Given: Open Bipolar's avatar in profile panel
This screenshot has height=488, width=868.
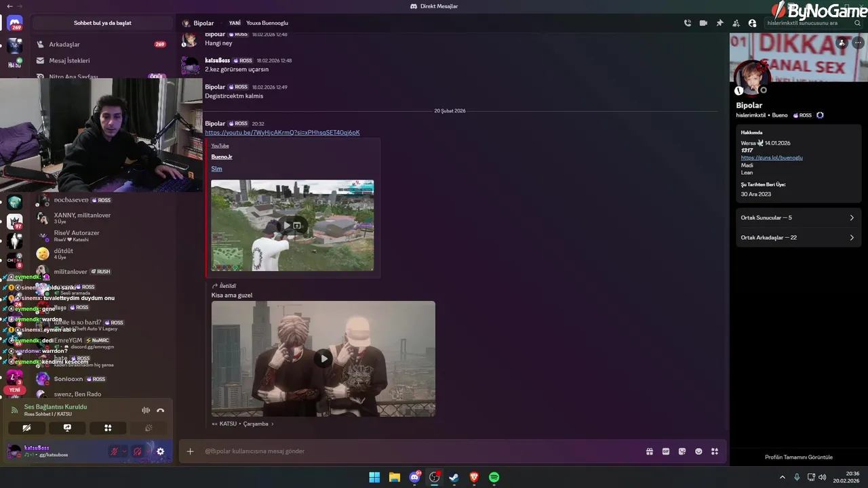Looking at the screenshot, I should point(751,78).
